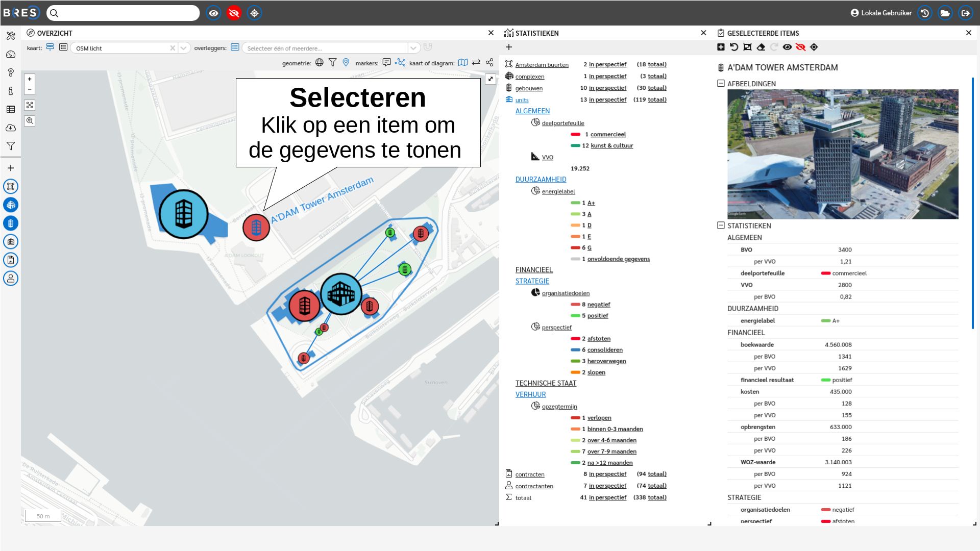Open the Amsterdam buurten link

pos(542,65)
